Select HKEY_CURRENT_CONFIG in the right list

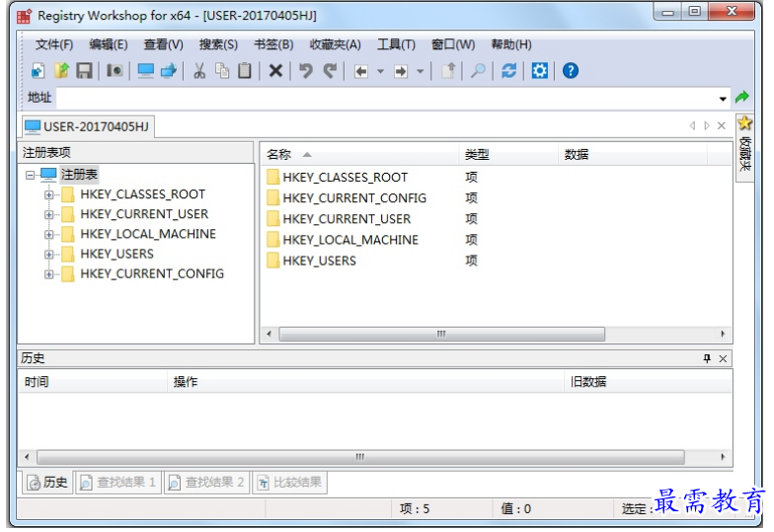point(354,197)
